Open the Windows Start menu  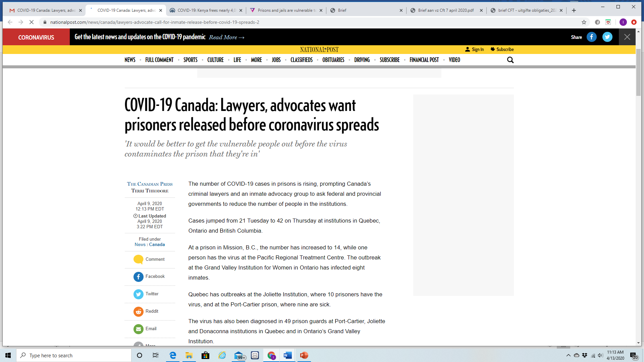8,355
